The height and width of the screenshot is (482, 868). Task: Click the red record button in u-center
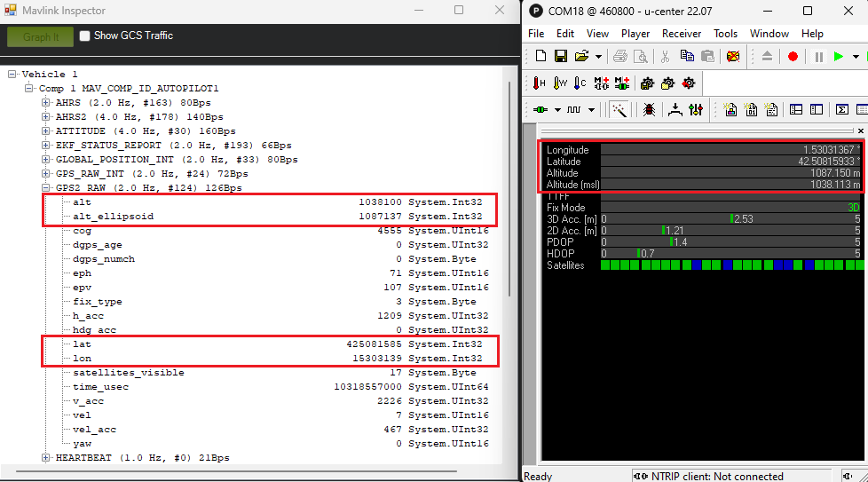pos(793,56)
